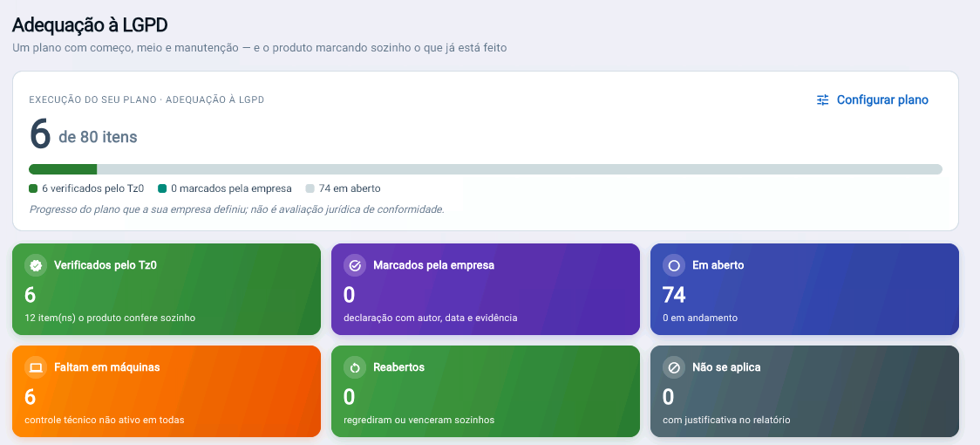Click the plan execution progress bar
The width and height of the screenshot is (980, 445).
pos(486,169)
